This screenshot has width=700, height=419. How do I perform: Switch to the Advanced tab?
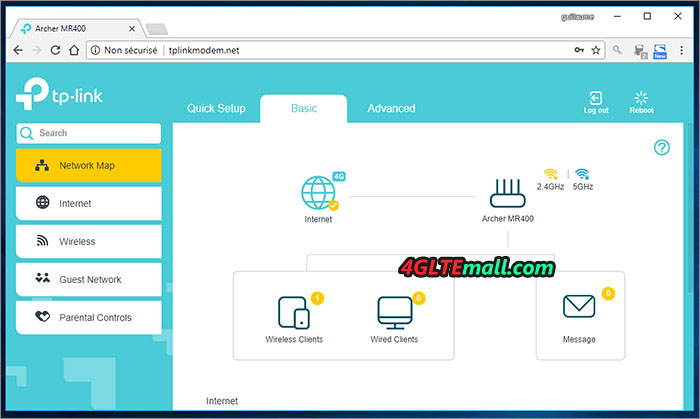(x=391, y=109)
